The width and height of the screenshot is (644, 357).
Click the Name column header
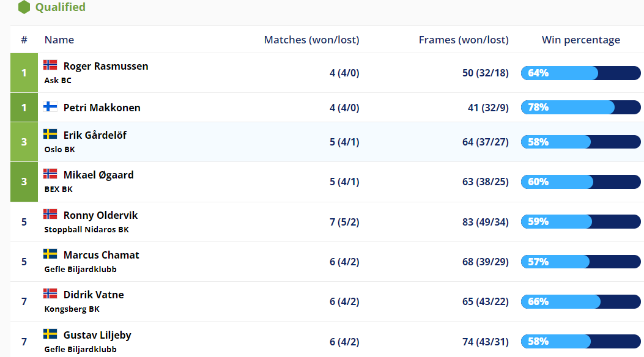pyautogui.click(x=59, y=40)
